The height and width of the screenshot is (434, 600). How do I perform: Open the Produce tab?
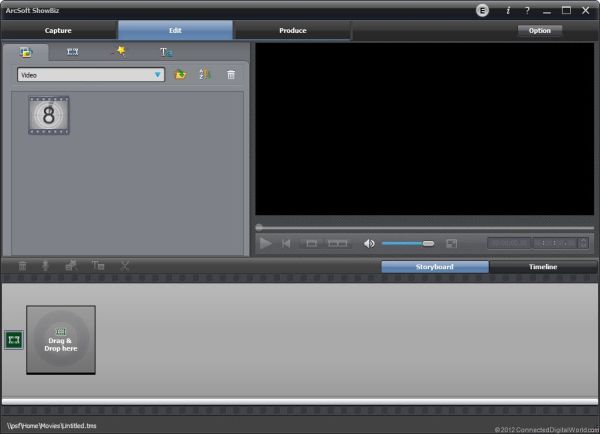[292, 31]
